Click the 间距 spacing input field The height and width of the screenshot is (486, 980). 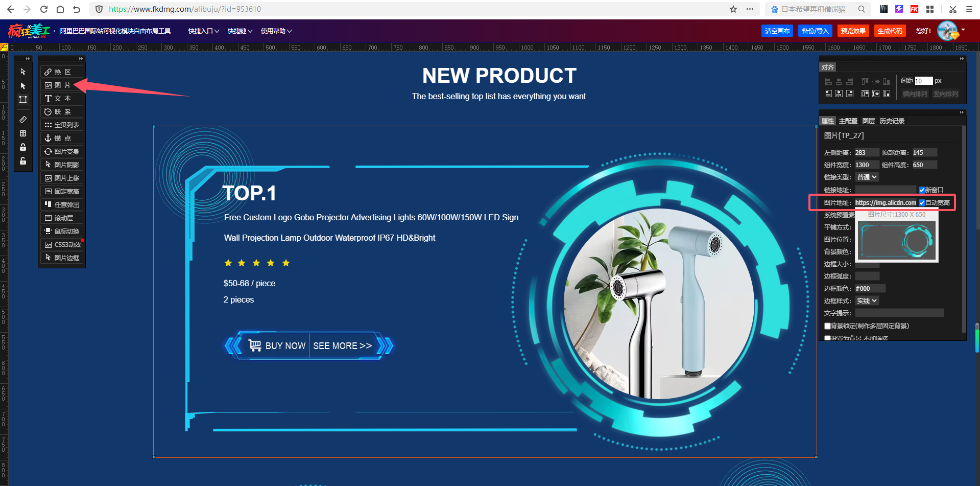point(923,81)
